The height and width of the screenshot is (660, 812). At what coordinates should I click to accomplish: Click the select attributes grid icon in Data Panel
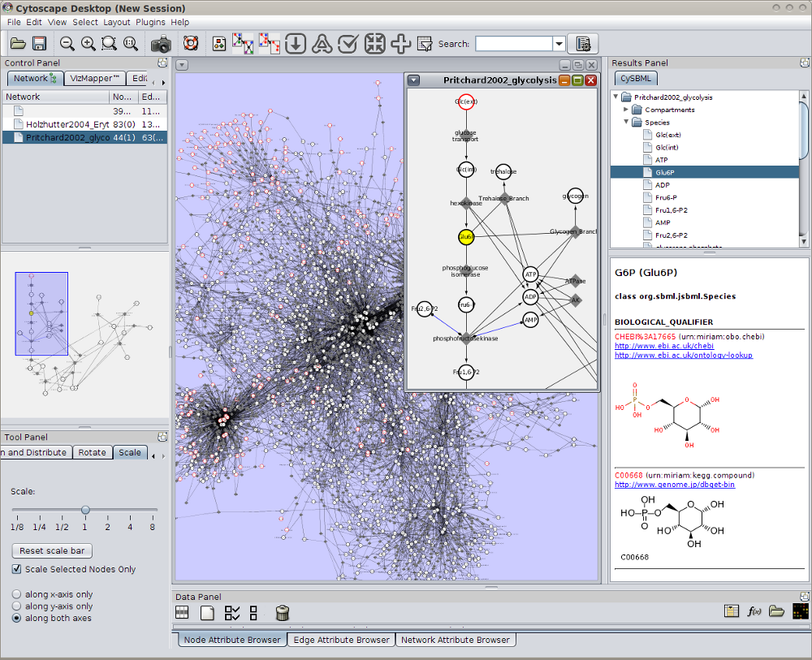coord(182,613)
